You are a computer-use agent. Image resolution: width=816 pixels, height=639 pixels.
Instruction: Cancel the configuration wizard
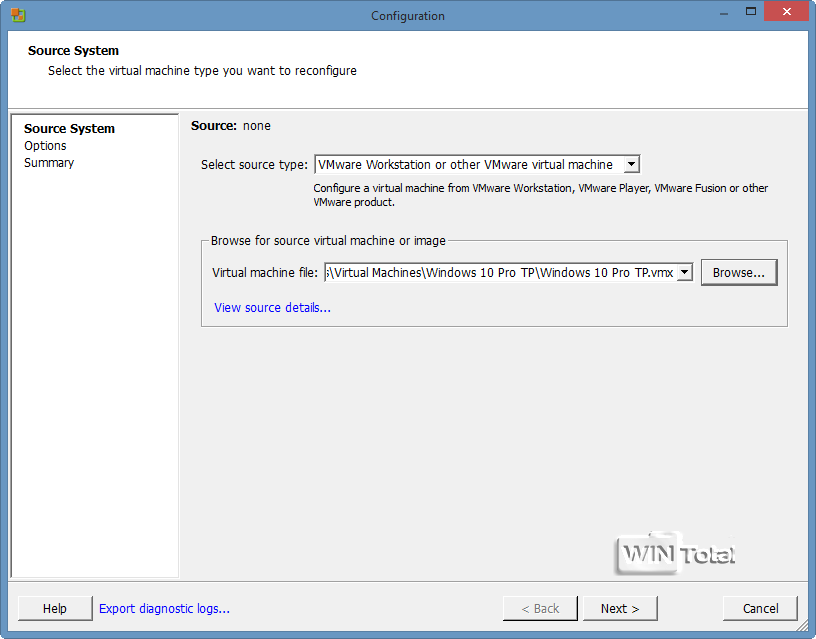point(760,608)
